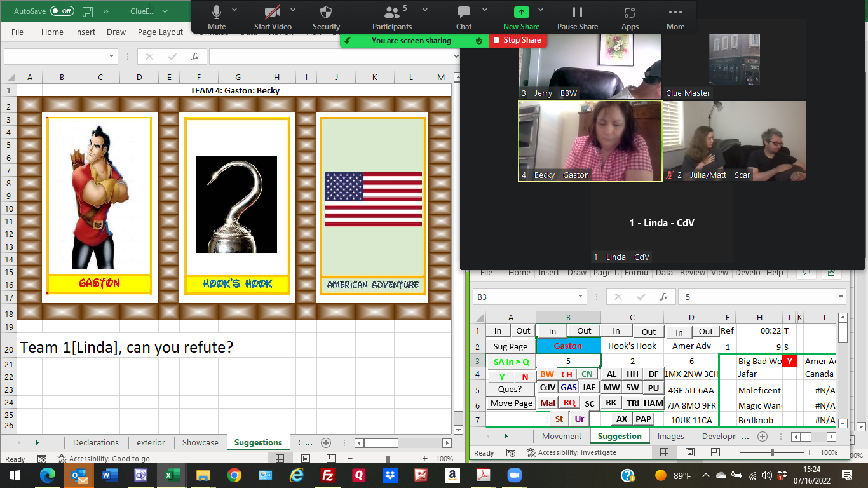The width and height of the screenshot is (868, 488).
Task: Click the Share icon in right Excel window ribbon
Action: point(831,273)
